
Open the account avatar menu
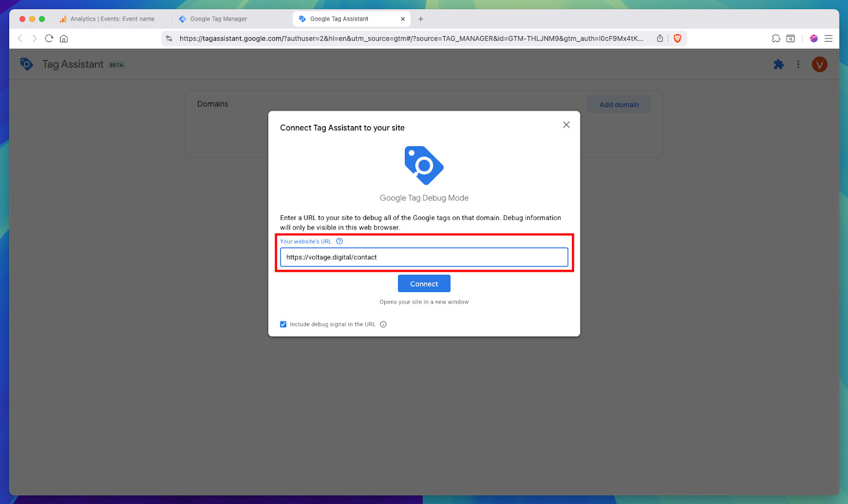point(819,65)
